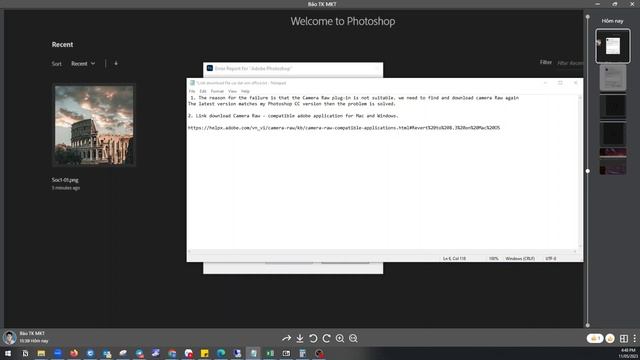Click the Notepad horizontal scrollbar
This screenshot has width=640, height=360.
[382, 251]
